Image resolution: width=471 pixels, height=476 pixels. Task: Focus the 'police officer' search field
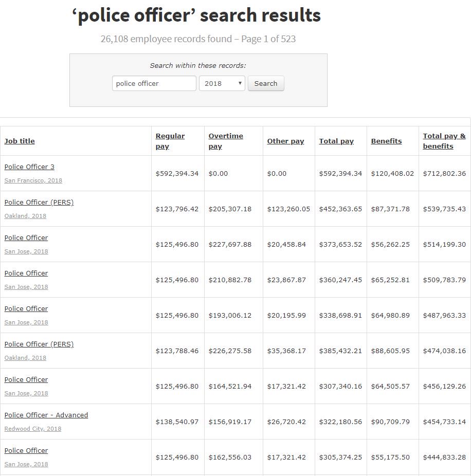pos(154,83)
